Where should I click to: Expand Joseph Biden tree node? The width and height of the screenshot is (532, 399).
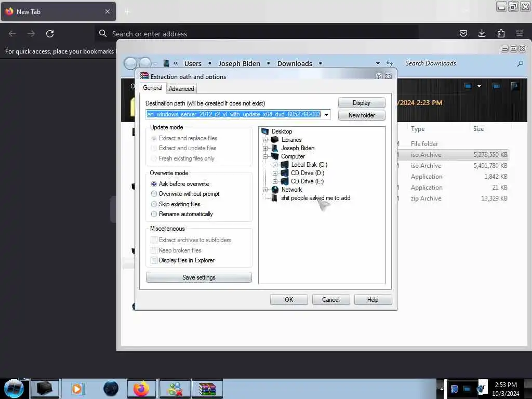(x=265, y=148)
